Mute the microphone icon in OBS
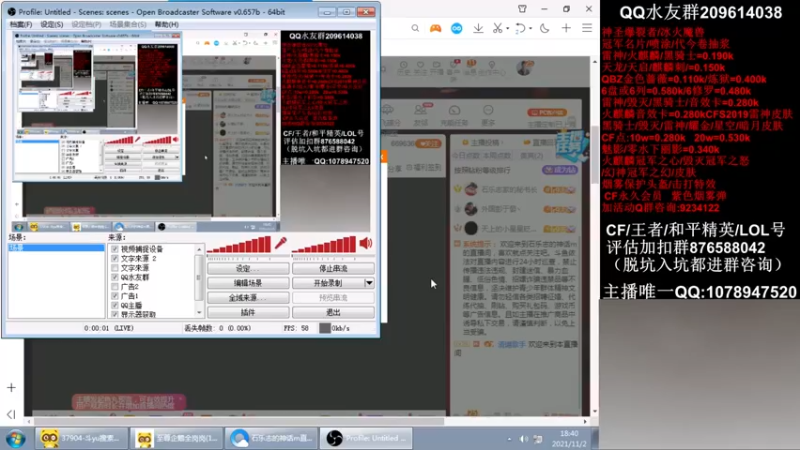Viewport: 800px width, 450px height. (x=281, y=243)
